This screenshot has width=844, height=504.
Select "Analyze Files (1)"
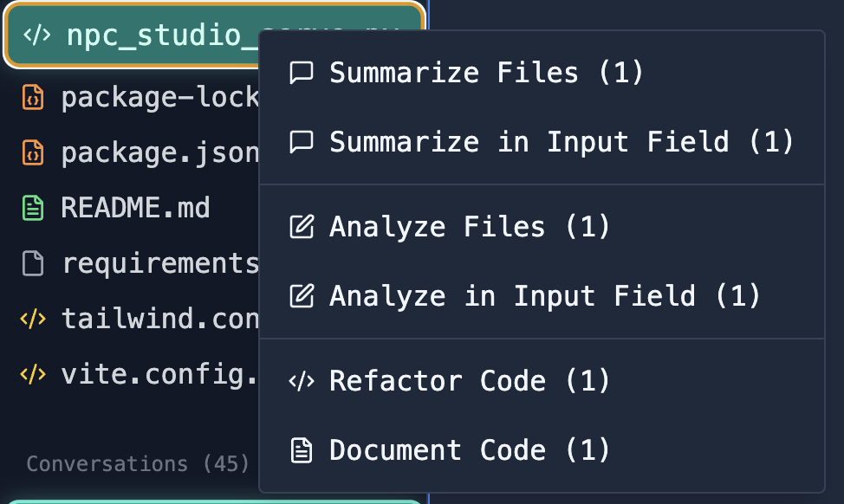pos(468,227)
